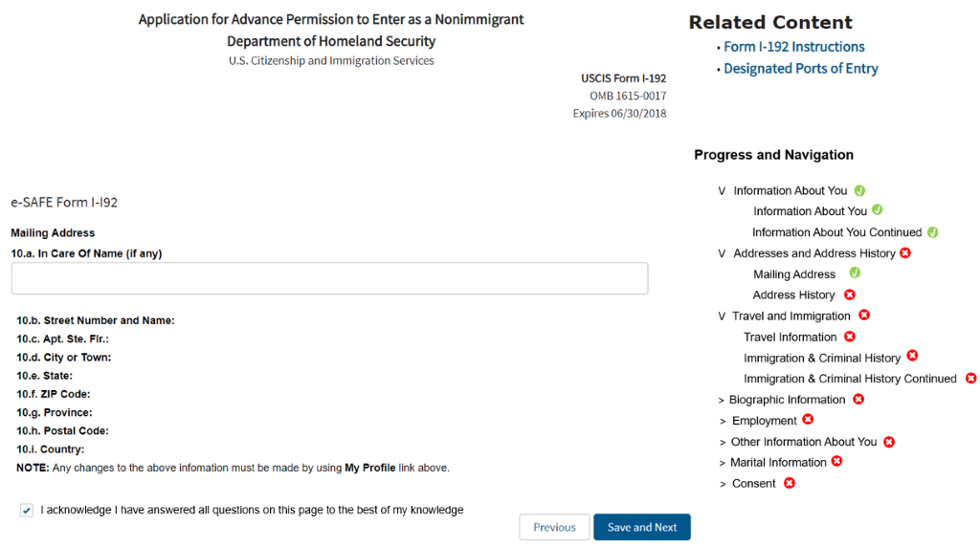
Task: Collapse the Travel and Immigration section
Action: tap(722, 317)
